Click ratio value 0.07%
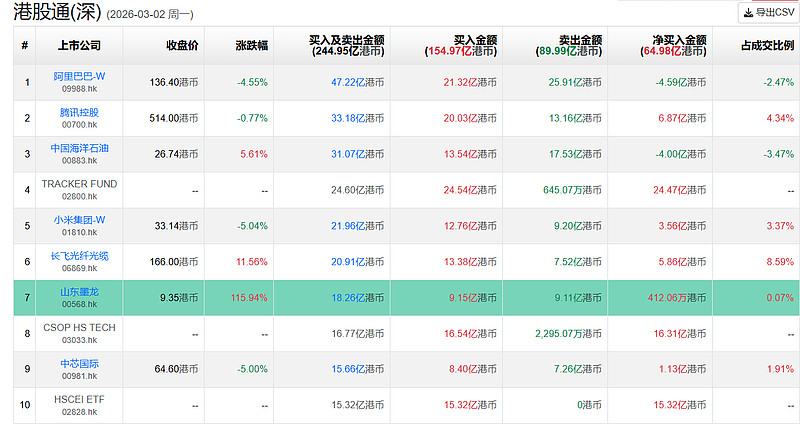Image resolution: width=800 pixels, height=425 pixels. 780,297
